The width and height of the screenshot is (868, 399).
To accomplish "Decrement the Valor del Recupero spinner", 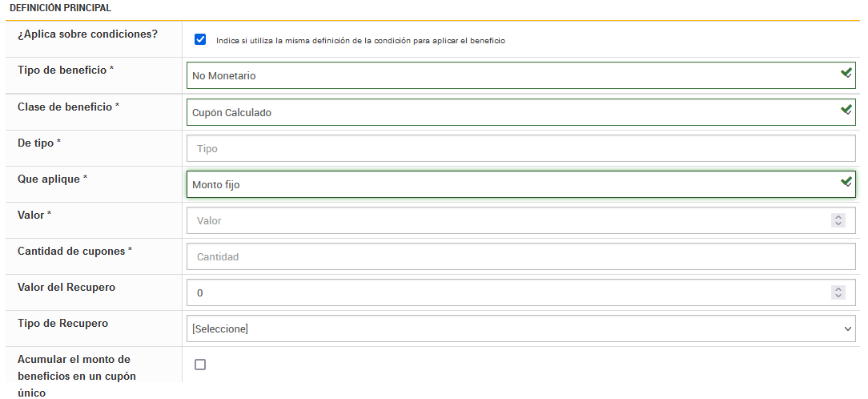I will 838,296.
